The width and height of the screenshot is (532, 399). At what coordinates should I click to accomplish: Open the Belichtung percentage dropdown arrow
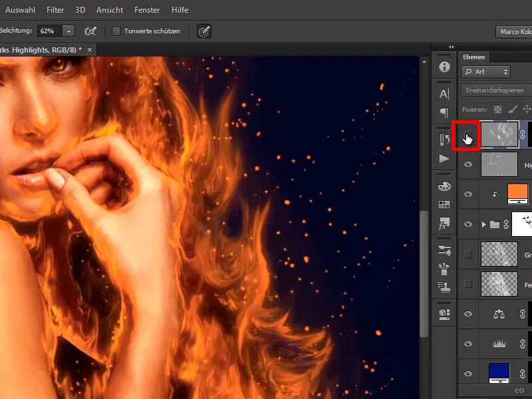coord(68,31)
